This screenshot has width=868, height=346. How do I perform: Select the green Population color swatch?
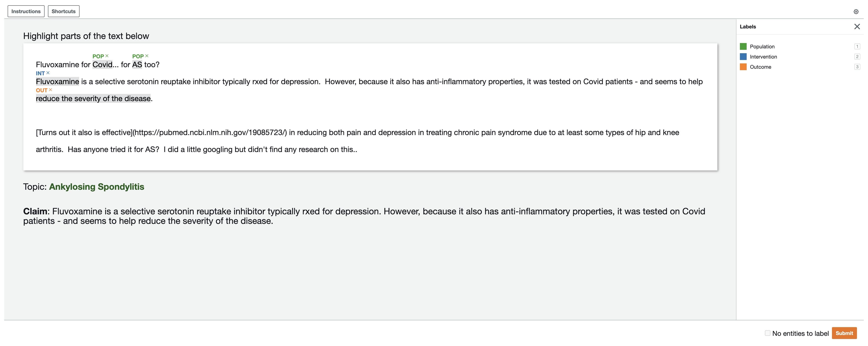click(743, 46)
